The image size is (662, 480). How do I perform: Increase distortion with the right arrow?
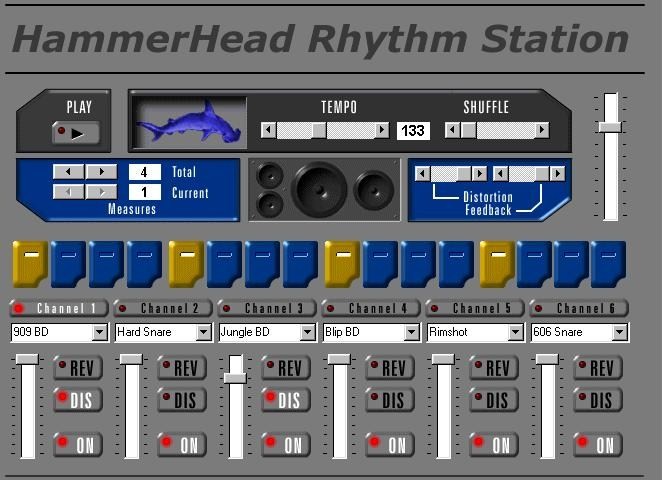(479, 174)
